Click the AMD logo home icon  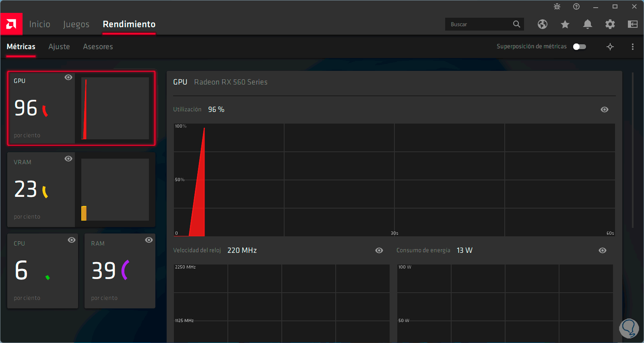[x=11, y=24]
